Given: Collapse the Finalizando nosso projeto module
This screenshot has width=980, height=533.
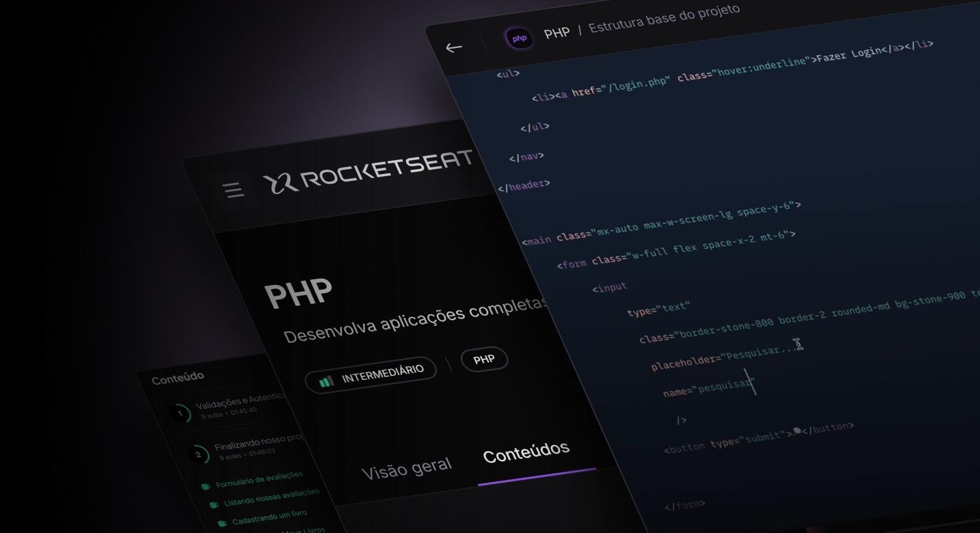Looking at the screenshot, I should (258, 444).
